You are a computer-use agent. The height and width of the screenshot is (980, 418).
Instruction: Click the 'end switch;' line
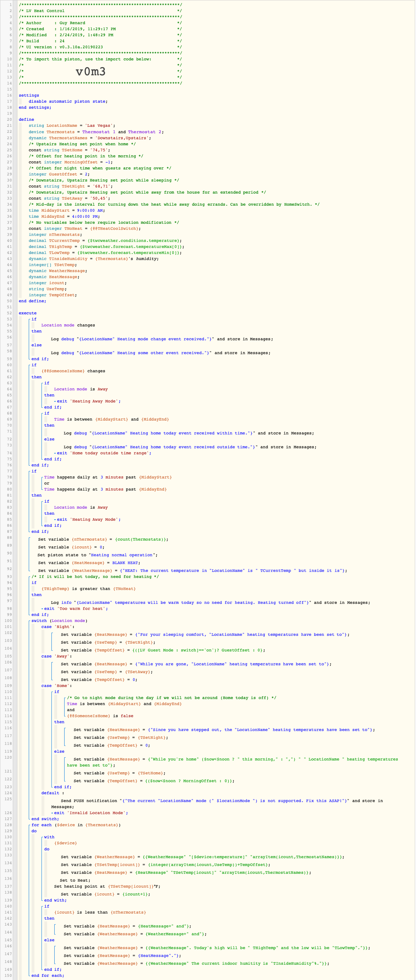click(45, 819)
